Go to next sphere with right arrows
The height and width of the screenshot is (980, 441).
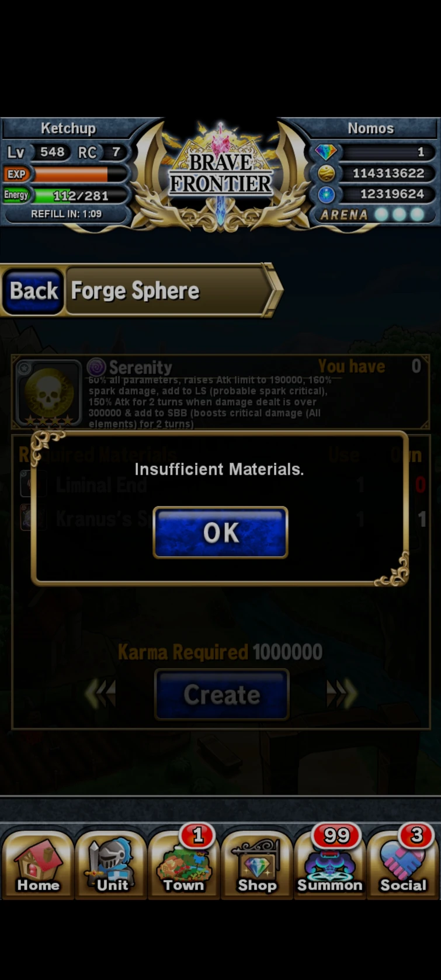pyautogui.click(x=342, y=694)
